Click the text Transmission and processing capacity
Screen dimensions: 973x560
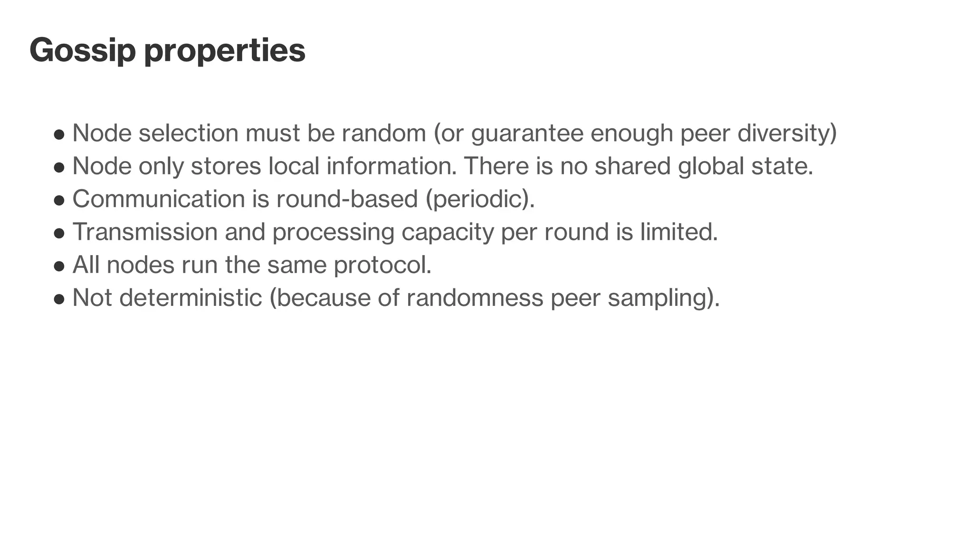[283, 233]
